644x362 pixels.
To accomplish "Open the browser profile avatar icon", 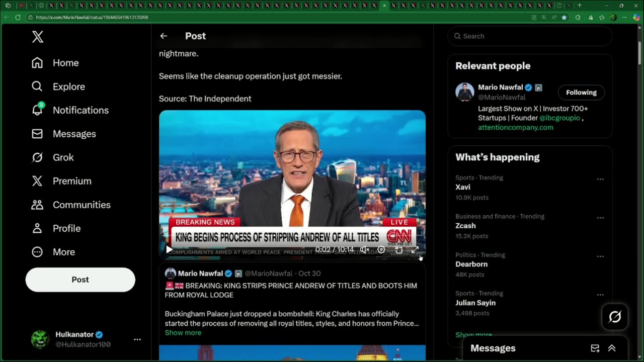I will point(613,17).
